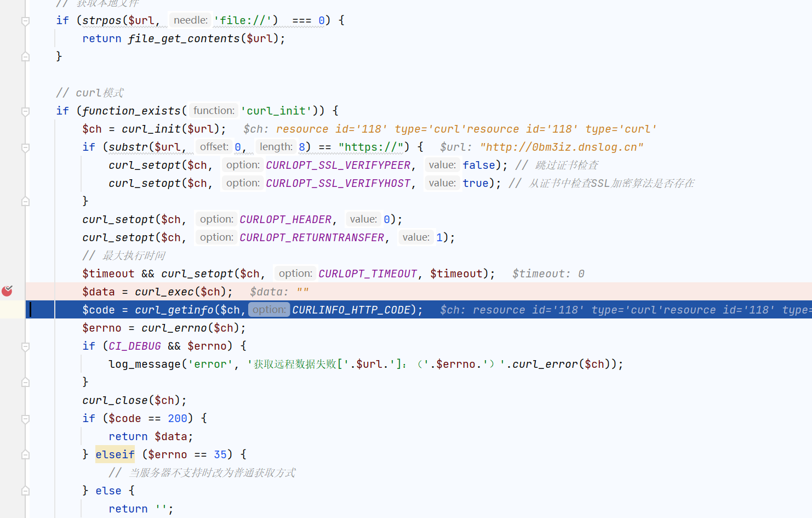Collapse the 'if (function_exists' block in gutter

[25, 111]
